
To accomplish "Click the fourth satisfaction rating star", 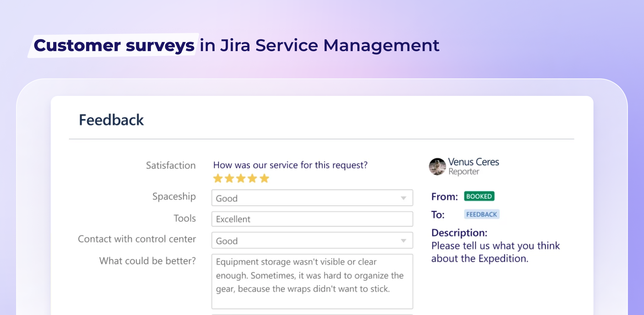I will [252, 178].
